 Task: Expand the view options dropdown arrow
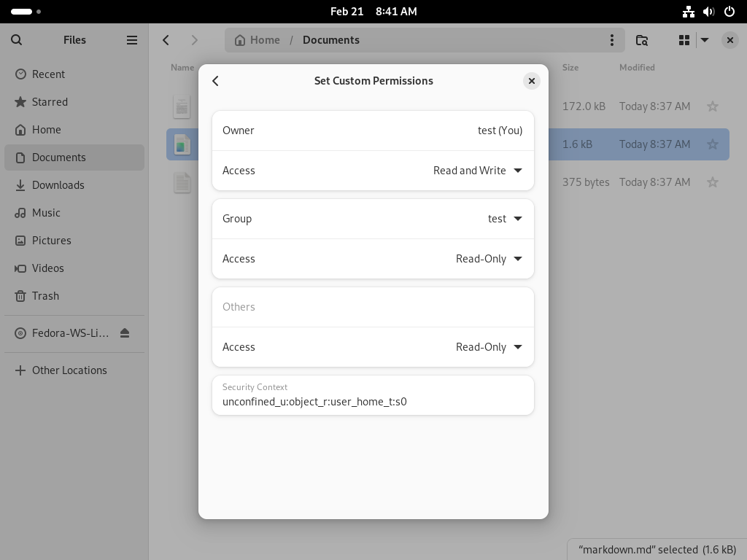pos(705,40)
